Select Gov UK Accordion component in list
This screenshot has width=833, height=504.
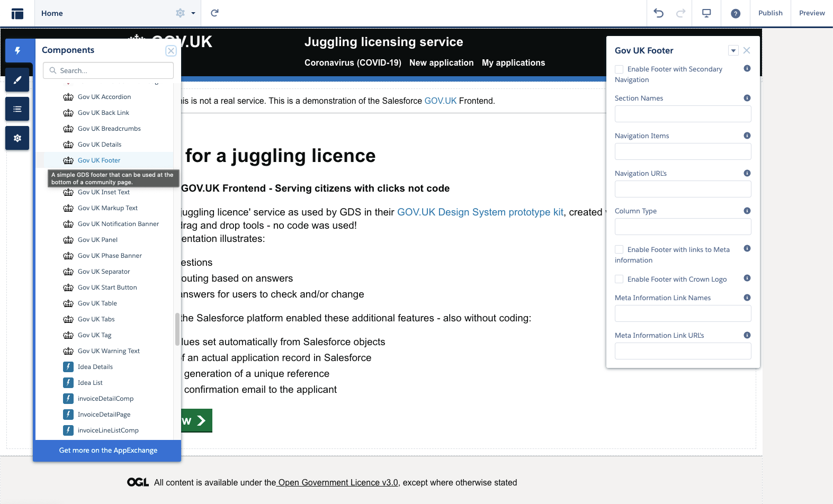pyautogui.click(x=104, y=97)
